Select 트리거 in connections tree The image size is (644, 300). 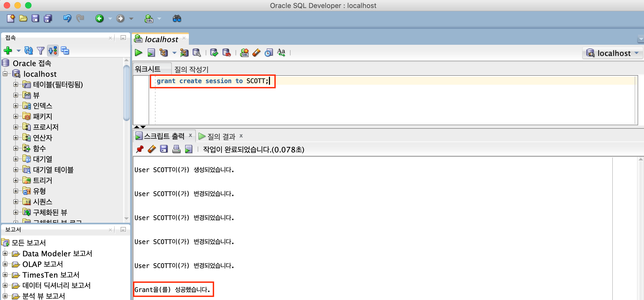42,180
